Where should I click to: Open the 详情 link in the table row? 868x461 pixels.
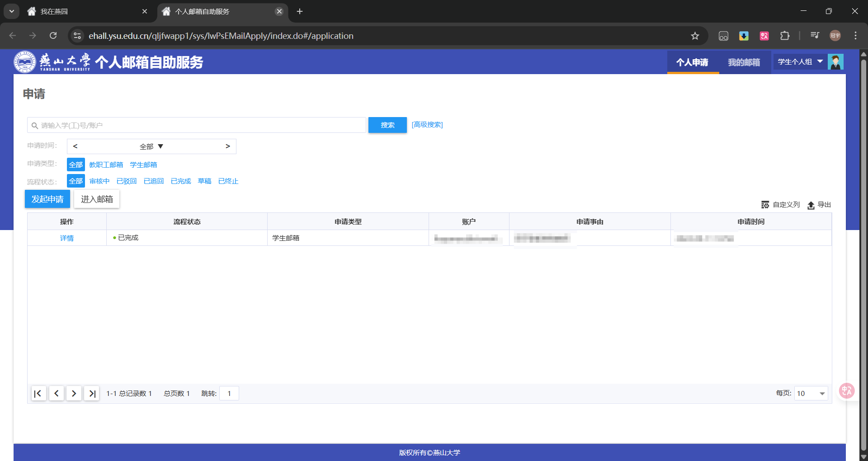pyautogui.click(x=67, y=238)
